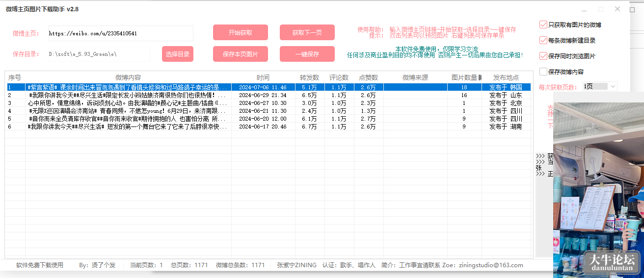Click the time cell 2024-06-17 20.46

pyautogui.click(x=263, y=126)
